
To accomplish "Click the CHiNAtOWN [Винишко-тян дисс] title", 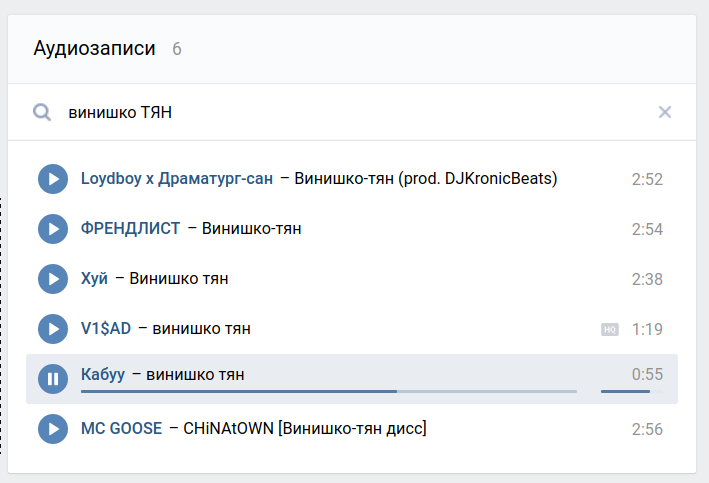I will click(x=305, y=428).
